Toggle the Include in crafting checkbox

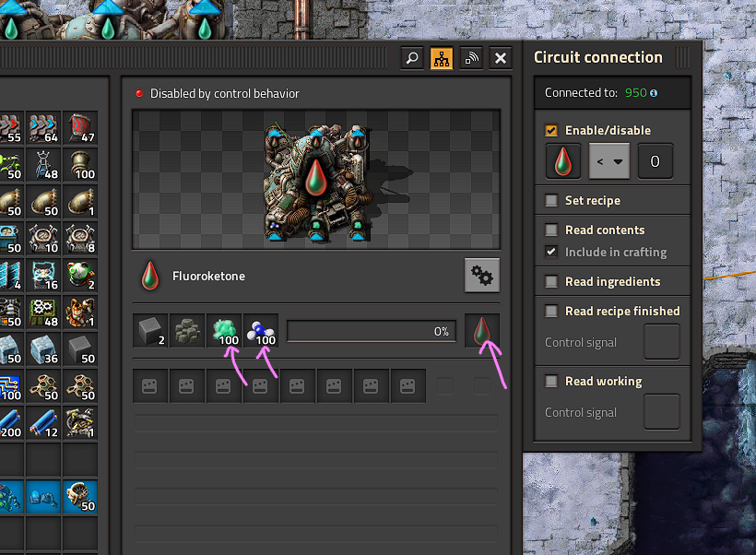click(x=551, y=252)
